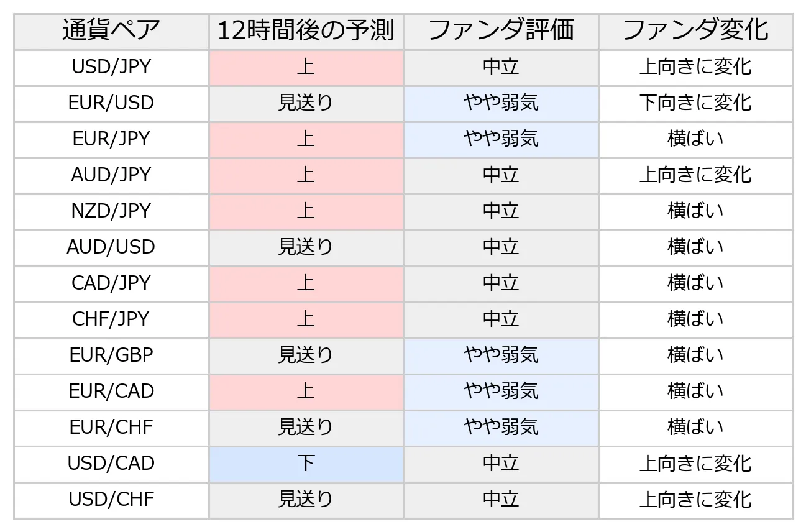Click the pink 上 cell for USD/JPY

(x=306, y=68)
